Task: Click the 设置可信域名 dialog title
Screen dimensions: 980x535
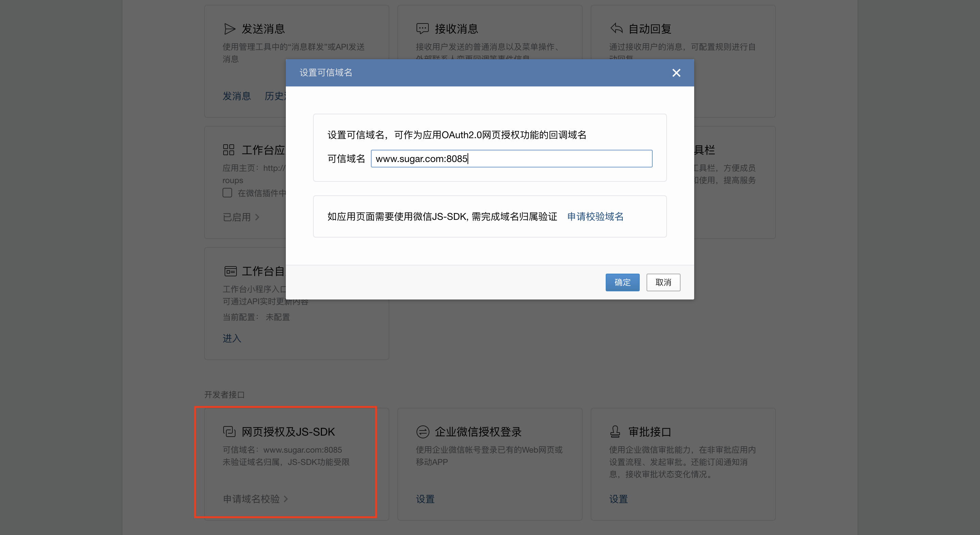Action: coord(326,73)
